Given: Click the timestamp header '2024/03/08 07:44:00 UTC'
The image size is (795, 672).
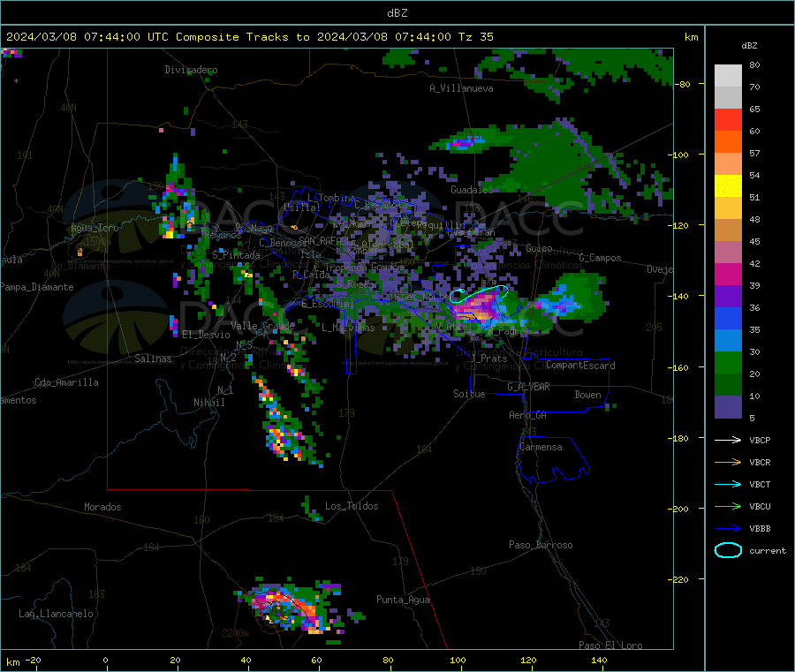Looking at the screenshot, I should pos(87,37).
